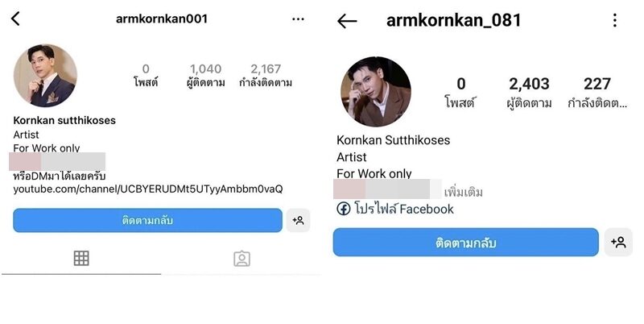Tap suggest-people icon beside right follow button
The width and height of the screenshot is (644, 324).
(618, 242)
